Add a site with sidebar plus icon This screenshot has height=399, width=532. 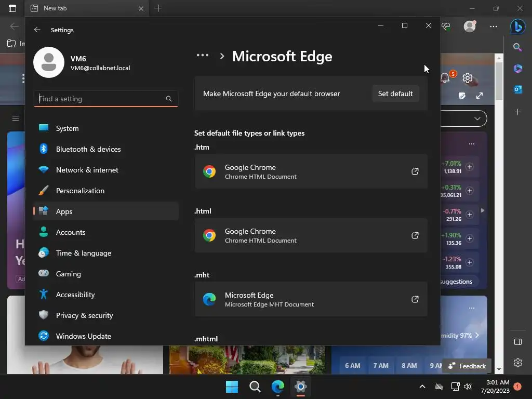click(518, 112)
